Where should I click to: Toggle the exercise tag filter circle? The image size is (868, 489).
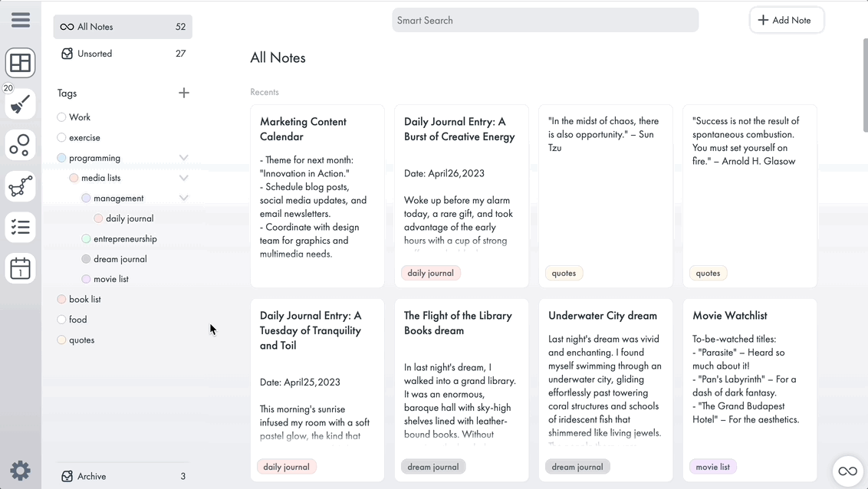click(61, 138)
